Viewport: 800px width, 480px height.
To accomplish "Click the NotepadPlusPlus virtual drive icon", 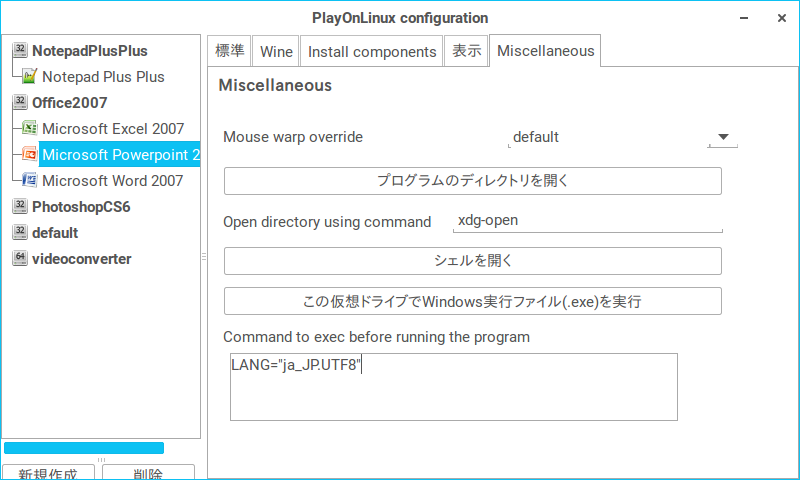I will (x=20, y=50).
